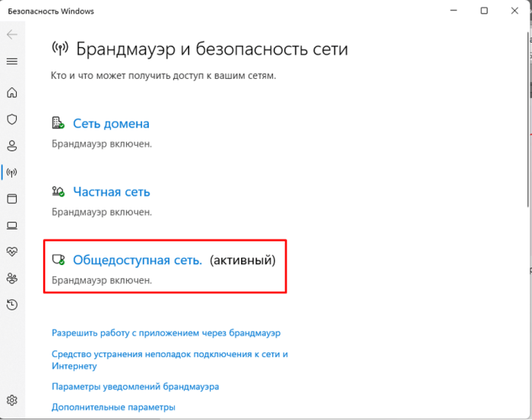The height and width of the screenshot is (420, 532).
Task: Click Брандмауэр включен under Частная сеть
Action: (x=101, y=212)
